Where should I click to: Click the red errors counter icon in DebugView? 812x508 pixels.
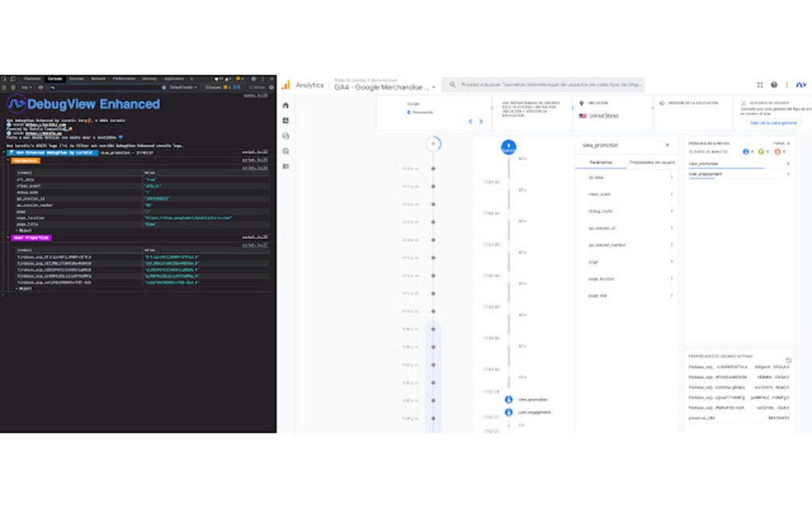pos(778,151)
